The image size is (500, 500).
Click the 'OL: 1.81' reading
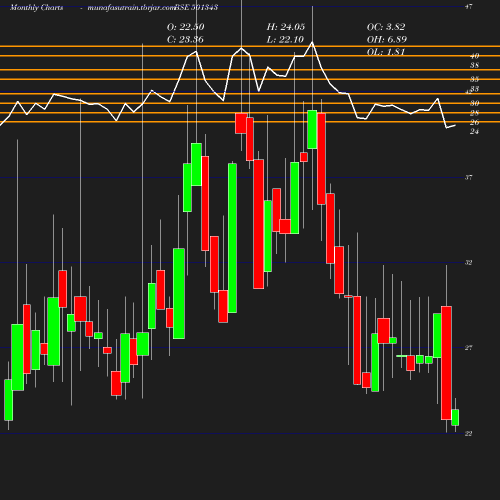tap(386, 52)
